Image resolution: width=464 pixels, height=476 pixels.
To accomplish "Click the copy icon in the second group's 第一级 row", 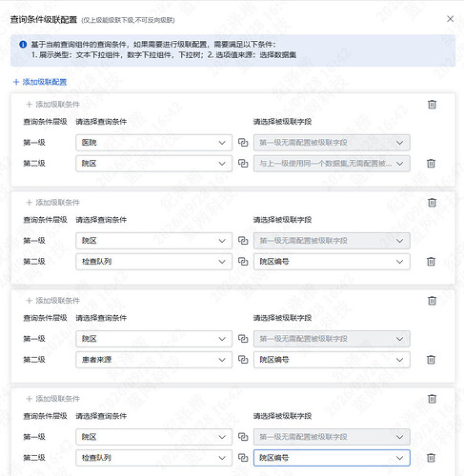I will 243,241.
